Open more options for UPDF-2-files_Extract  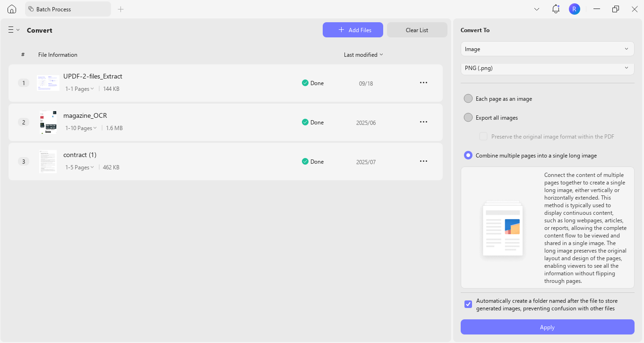pyautogui.click(x=423, y=83)
